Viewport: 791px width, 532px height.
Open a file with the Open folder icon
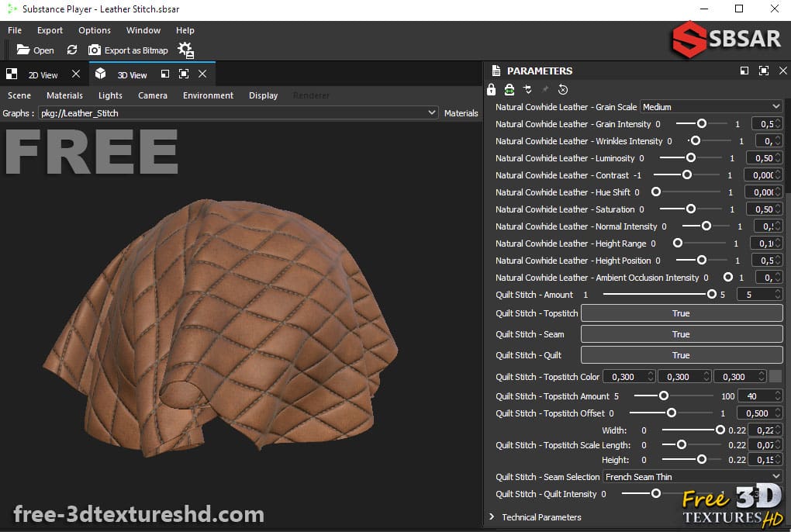pyautogui.click(x=23, y=50)
